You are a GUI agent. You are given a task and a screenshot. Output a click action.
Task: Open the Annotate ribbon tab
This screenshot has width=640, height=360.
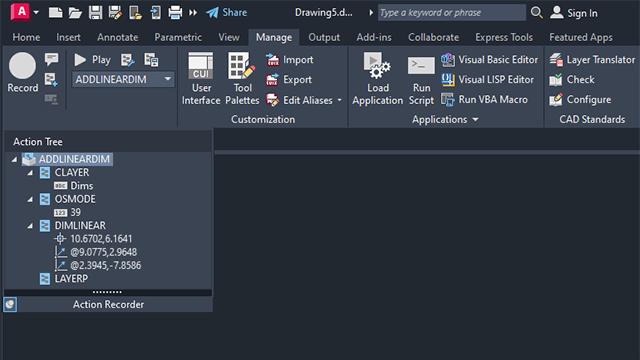click(x=118, y=37)
